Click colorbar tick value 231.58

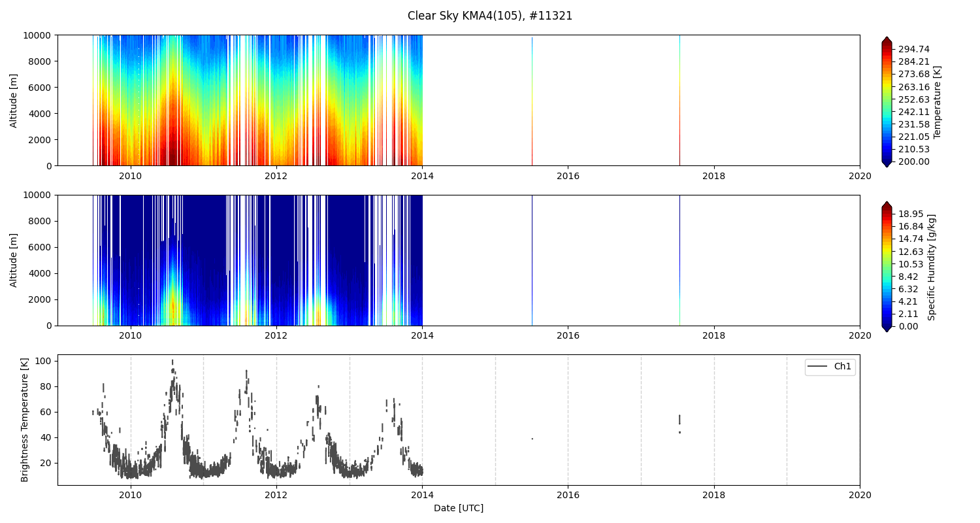point(914,124)
